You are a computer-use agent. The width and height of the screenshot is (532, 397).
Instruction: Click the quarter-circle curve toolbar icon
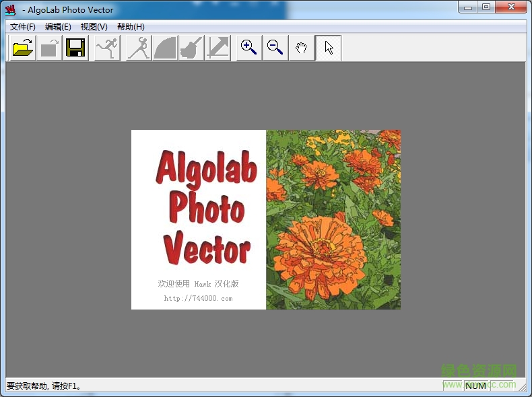pos(165,48)
